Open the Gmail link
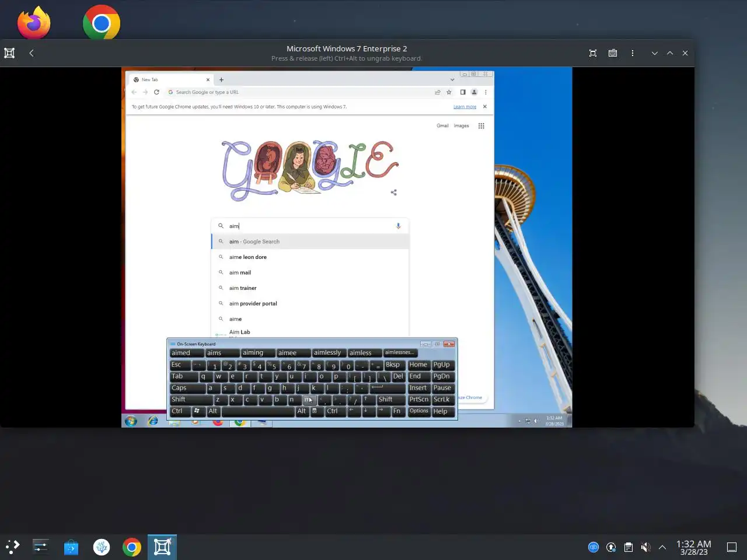 pyautogui.click(x=443, y=126)
